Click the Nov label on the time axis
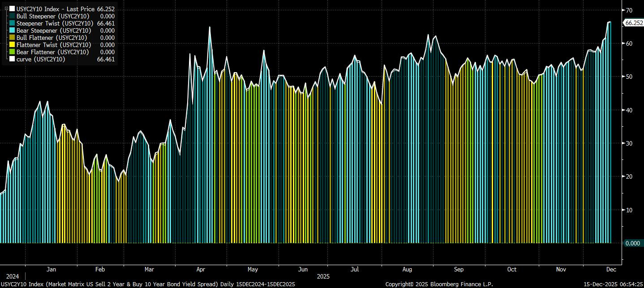 pos(561,270)
